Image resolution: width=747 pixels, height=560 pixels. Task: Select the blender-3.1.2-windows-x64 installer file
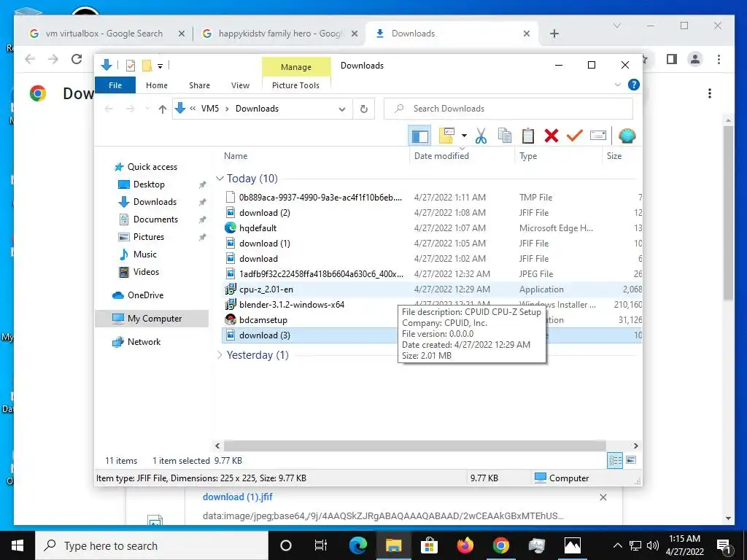click(292, 304)
